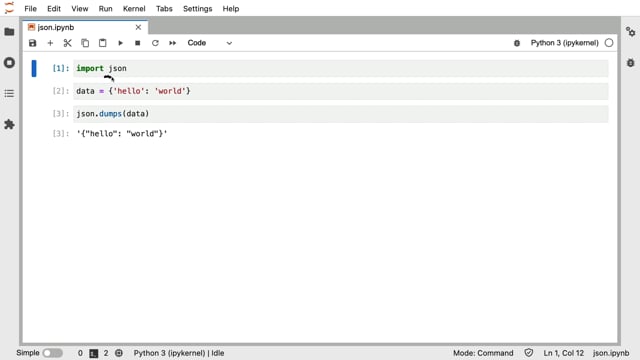Viewport: 640px width, 360px height.
Task: Open the Help menu
Action: 231,9
